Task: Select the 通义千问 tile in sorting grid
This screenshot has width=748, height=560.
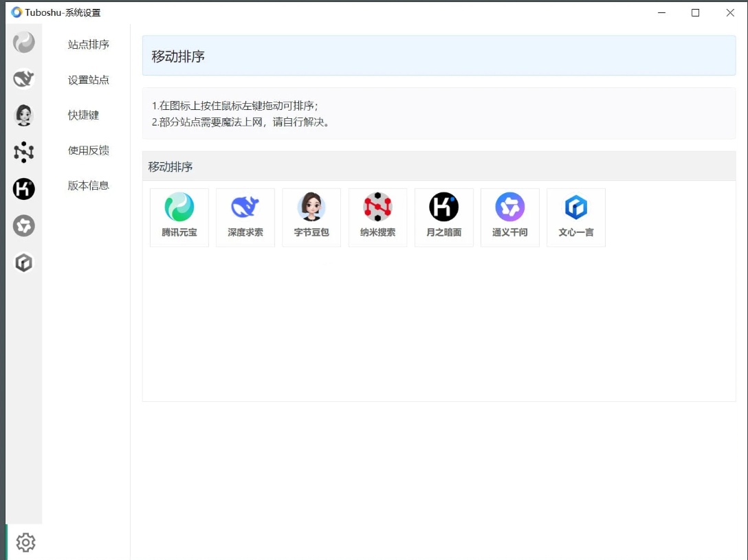Action: point(509,217)
